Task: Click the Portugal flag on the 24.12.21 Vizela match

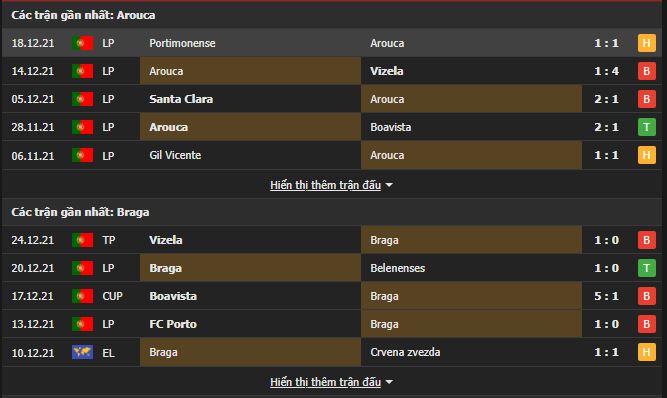Action: pos(83,240)
